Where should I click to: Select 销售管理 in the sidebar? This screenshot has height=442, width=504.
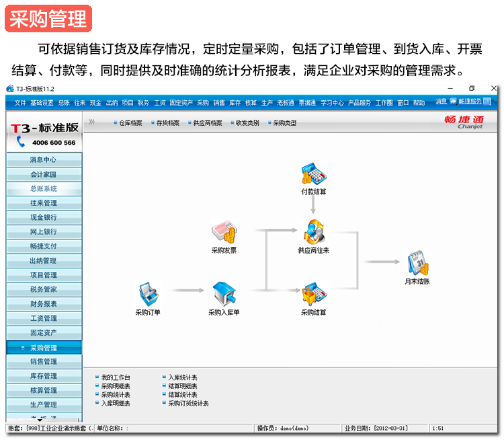click(44, 362)
